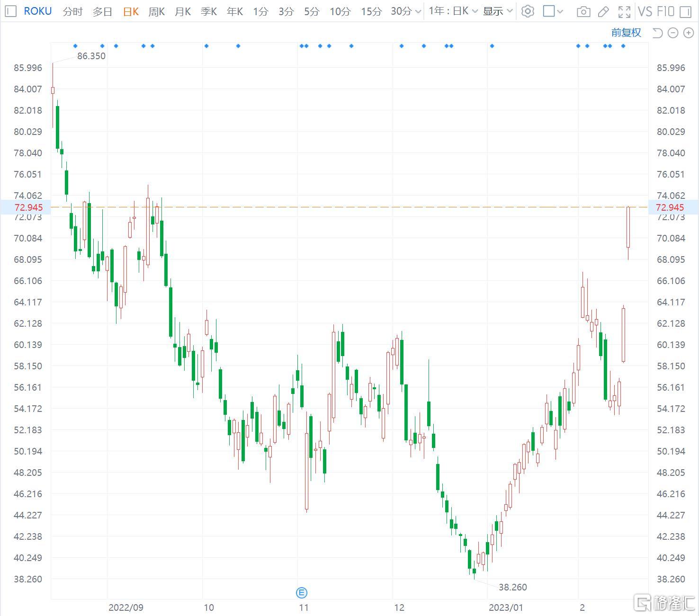
Task: Switch to 周K weekly chart tab
Action: 156,11
